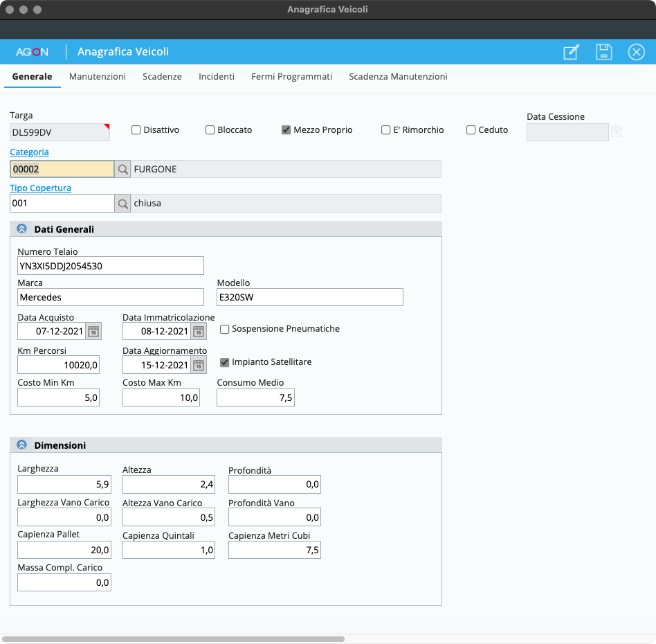656x644 pixels.
Task: Click the Data Immatricolazione date field
Action: click(157, 331)
